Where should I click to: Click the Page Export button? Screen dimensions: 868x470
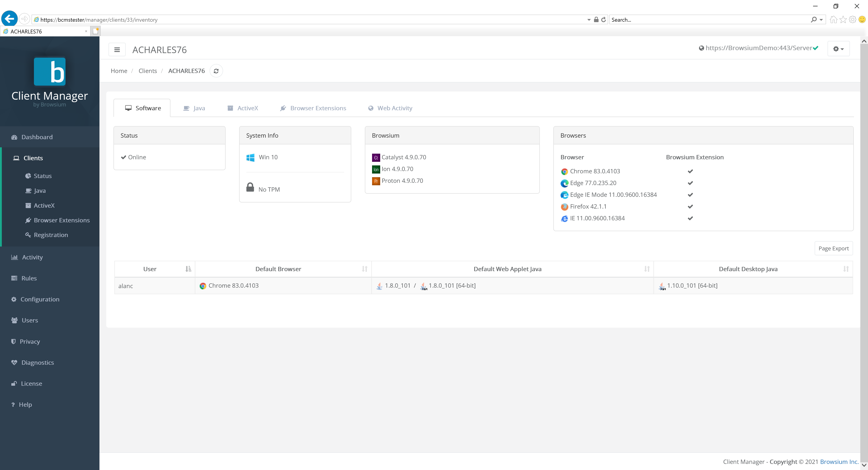(x=834, y=248)
